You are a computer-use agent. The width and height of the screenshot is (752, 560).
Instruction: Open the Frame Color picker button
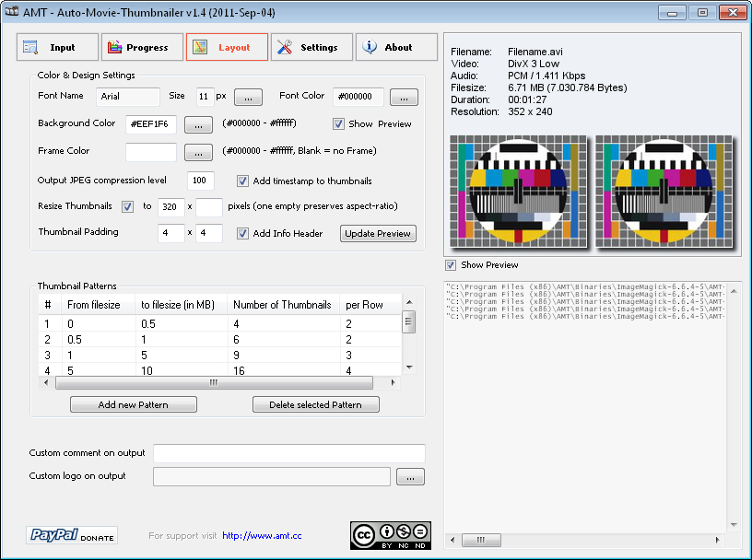(x=198, y=153)
